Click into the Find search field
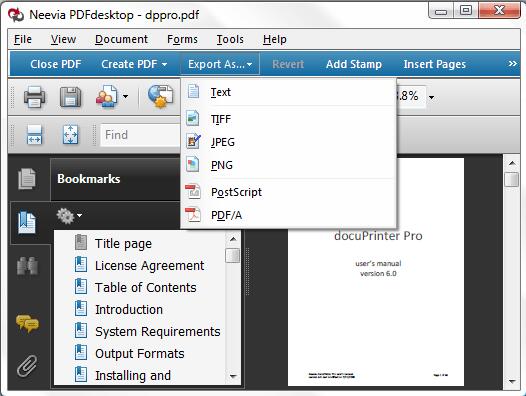Image resolution: width=526 pixels, height=396 pixels. coord(140,135)
